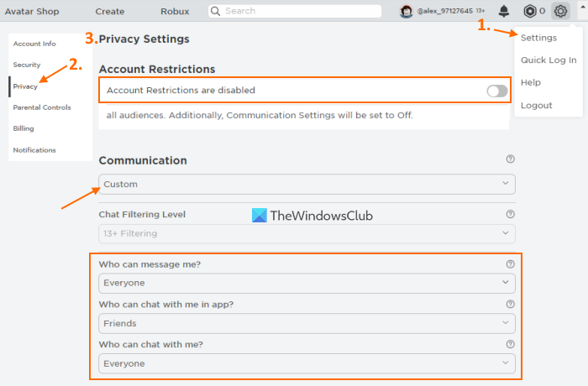Select Quick Log In menu item
Image resolution: width=588 pixels, height=386 pixels.
tap(549, 60)
